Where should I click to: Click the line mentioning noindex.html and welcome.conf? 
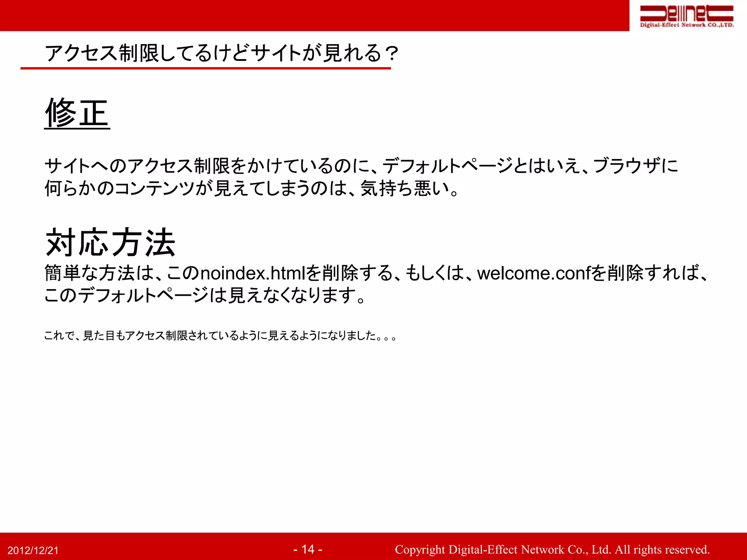point(376,273)
